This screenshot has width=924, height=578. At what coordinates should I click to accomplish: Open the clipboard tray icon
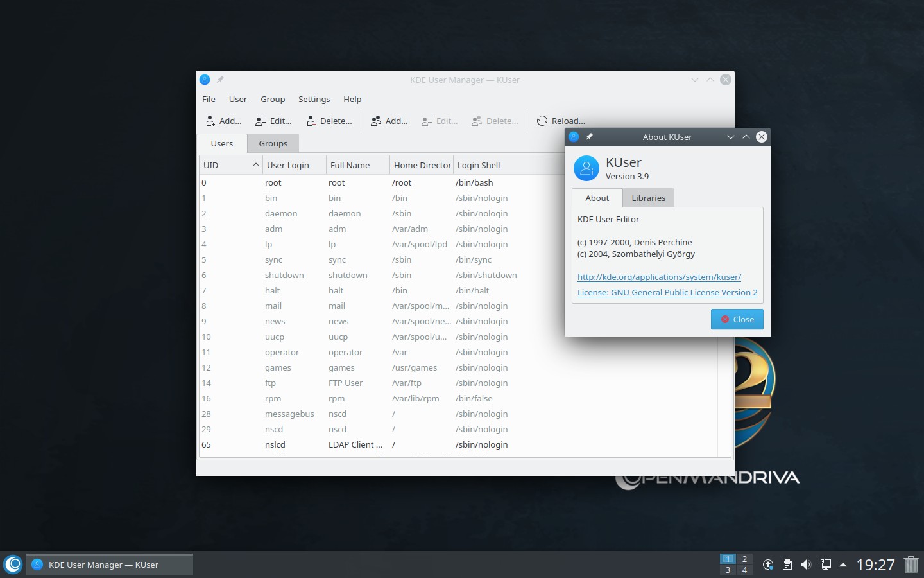(787, 565)
